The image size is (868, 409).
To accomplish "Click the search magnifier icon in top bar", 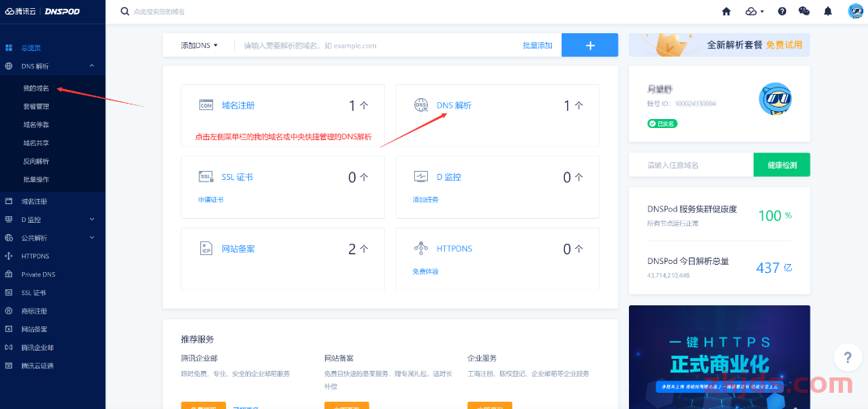I will pyautogui.click(x=125, y=11).
